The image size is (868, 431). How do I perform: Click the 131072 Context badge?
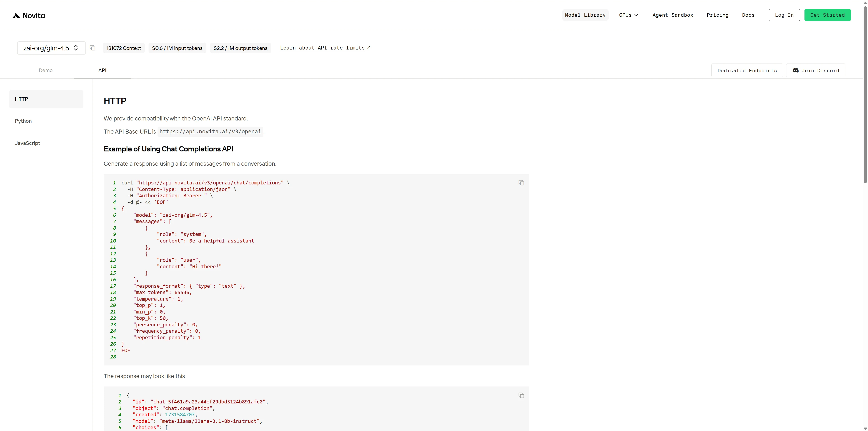[x=124, y=48]
